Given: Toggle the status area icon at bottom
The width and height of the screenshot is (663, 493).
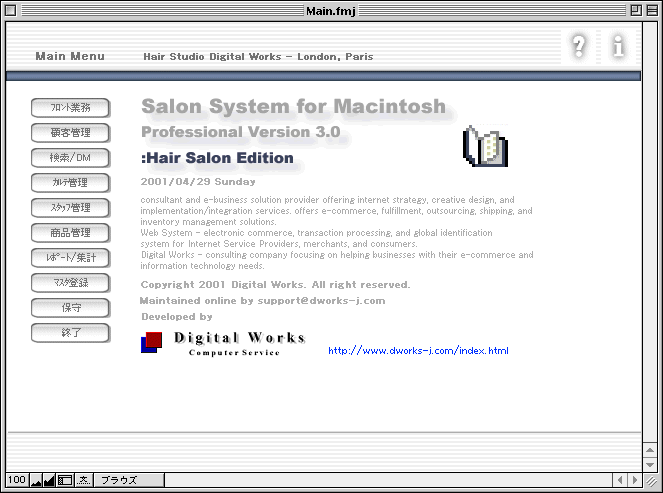Looking at the screenshot, I should [65, 480].
